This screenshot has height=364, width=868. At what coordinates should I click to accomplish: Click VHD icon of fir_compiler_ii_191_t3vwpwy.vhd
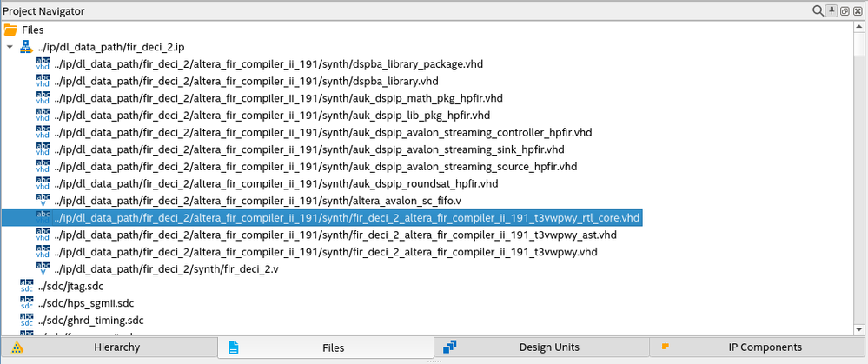point(43,252)
